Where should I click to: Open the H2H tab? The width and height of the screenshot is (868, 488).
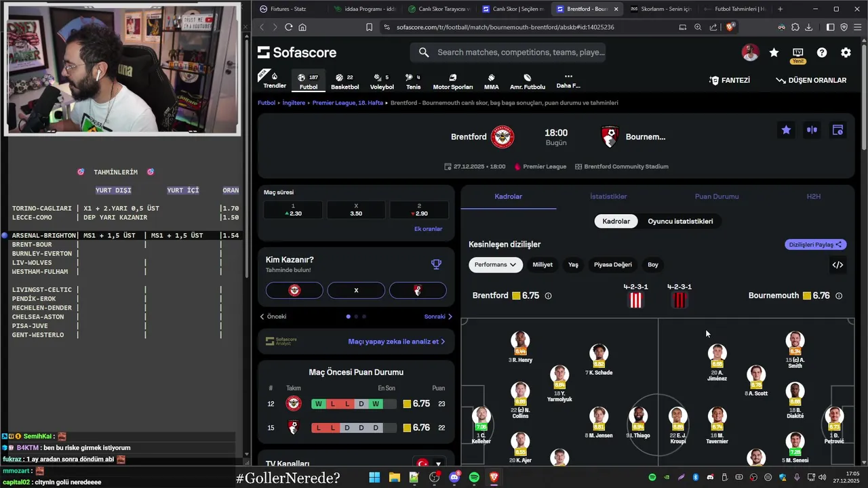(x=814, y=197)
